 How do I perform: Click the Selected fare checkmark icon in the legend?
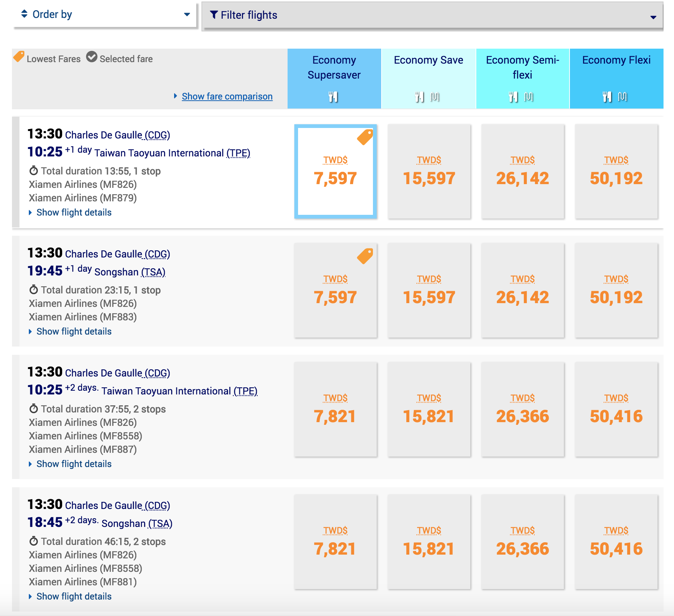92,57
